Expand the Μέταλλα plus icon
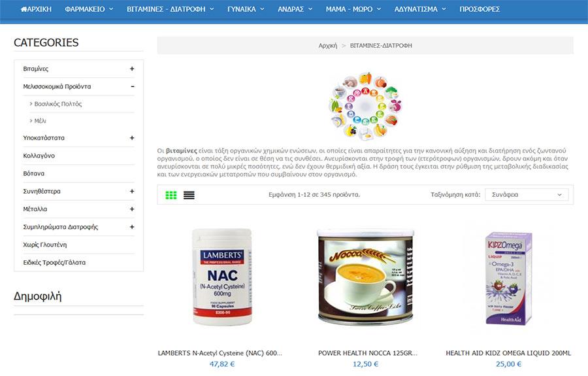Image resolution: width=588 pixels, height=376 pixels. point(132,209)
